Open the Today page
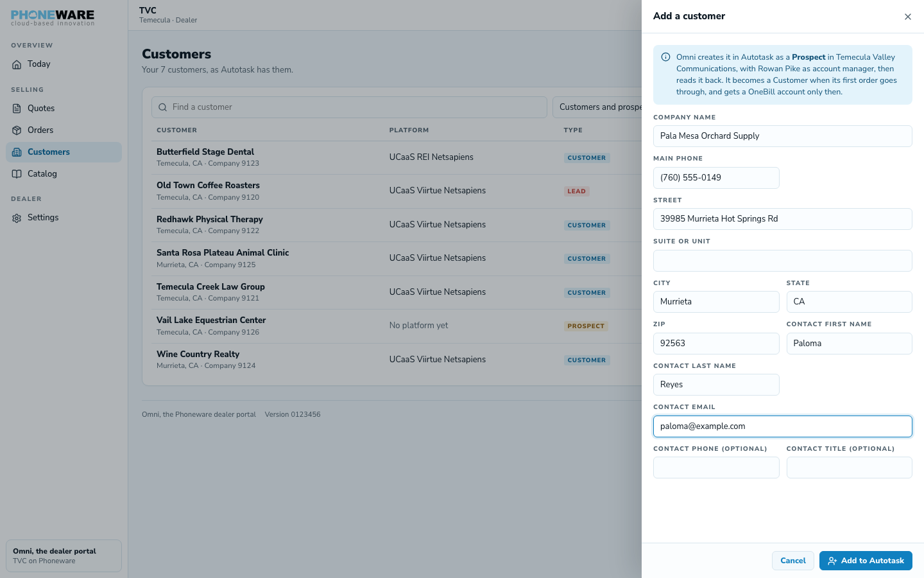 click(64, 64)
